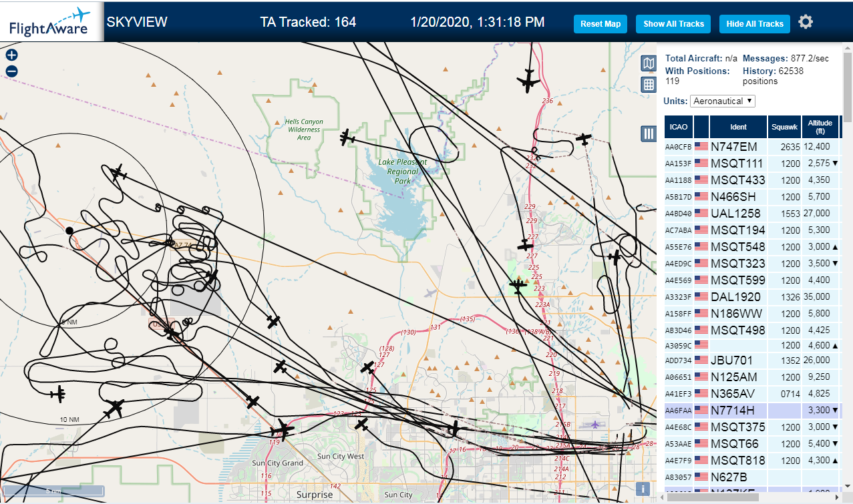Open the Units dropdown set to Aeronautical
This screenshot has height=504, width=853.
(x=723, y=101)
